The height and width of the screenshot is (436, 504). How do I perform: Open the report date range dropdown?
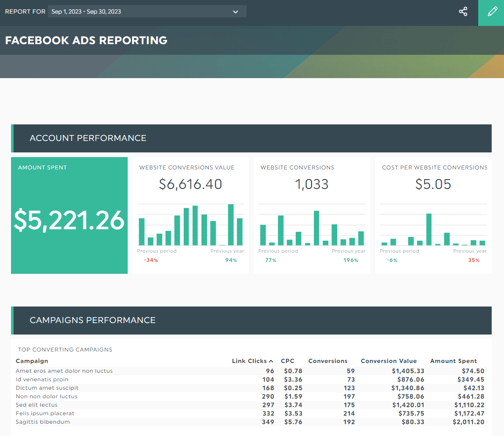click(147, 11)
